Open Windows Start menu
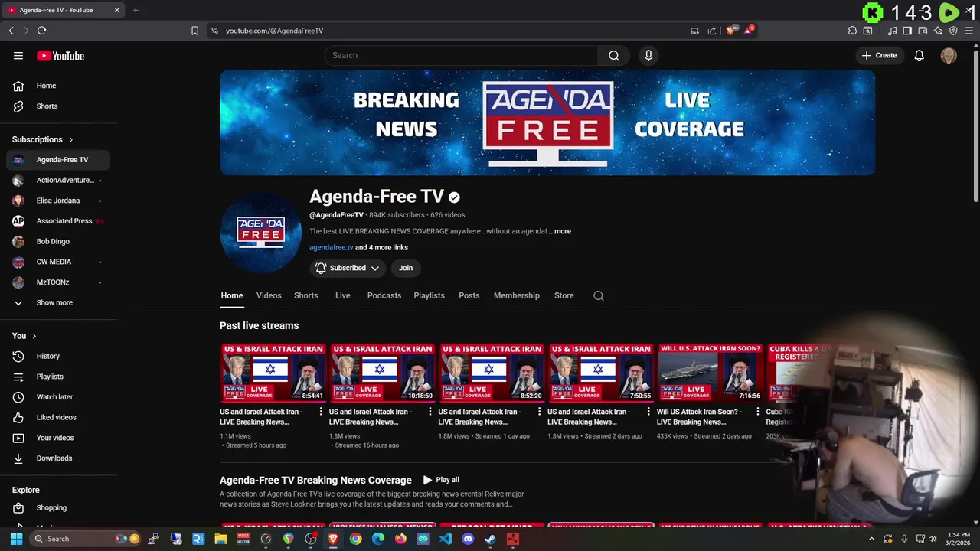 [16, 539]
